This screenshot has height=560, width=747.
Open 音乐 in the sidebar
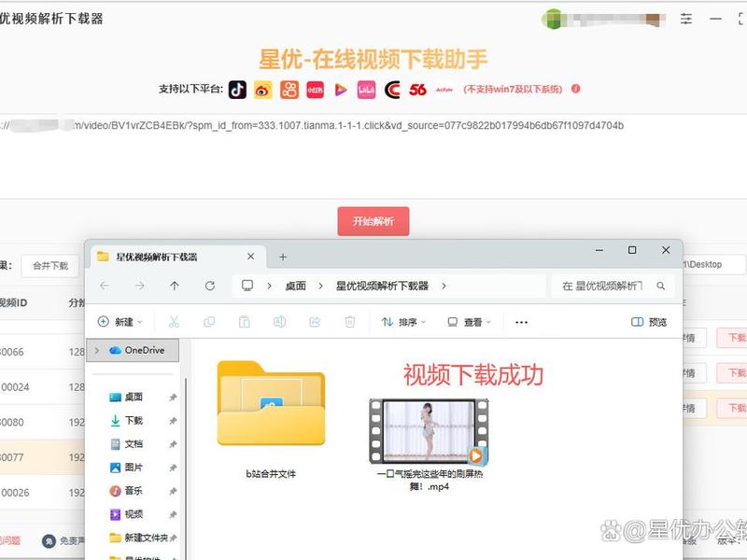point(134,491)
